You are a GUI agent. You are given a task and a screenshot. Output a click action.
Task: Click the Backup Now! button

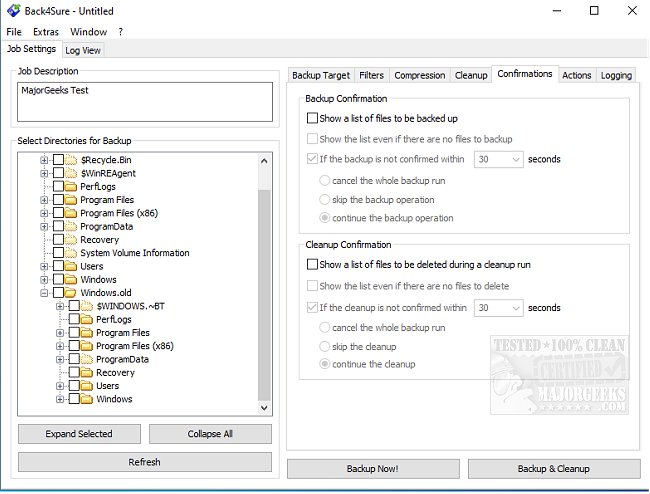[x=373, y=469]
